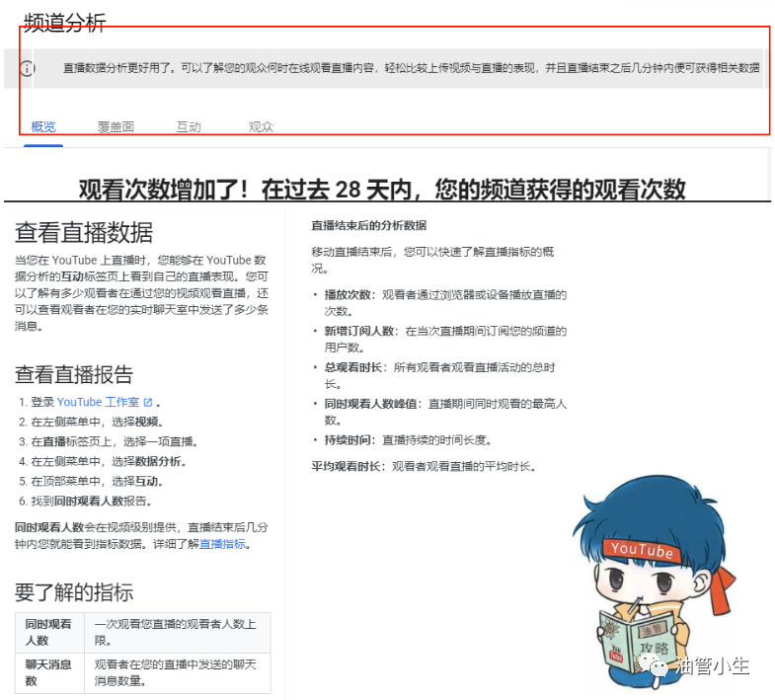Click step 3 在直播标签页上，选择一项直播

109,441
